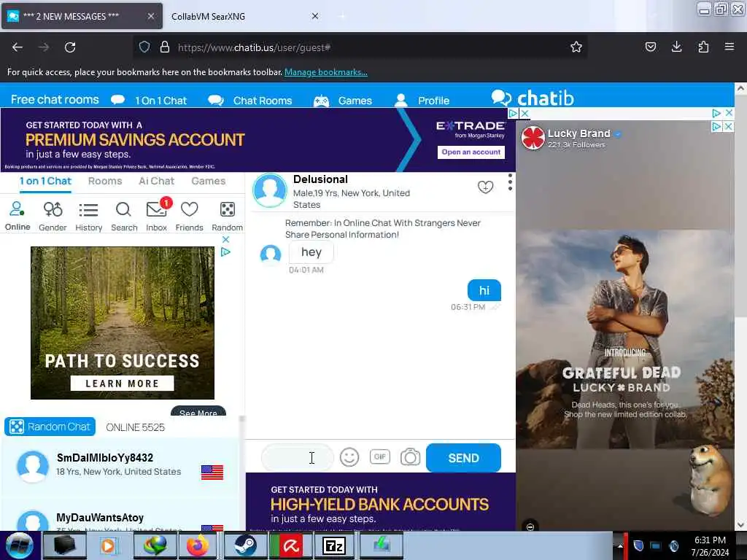This screenshot has height=560, width=747.
Task: Open Firefox from the taskbar
Action: 198,545
